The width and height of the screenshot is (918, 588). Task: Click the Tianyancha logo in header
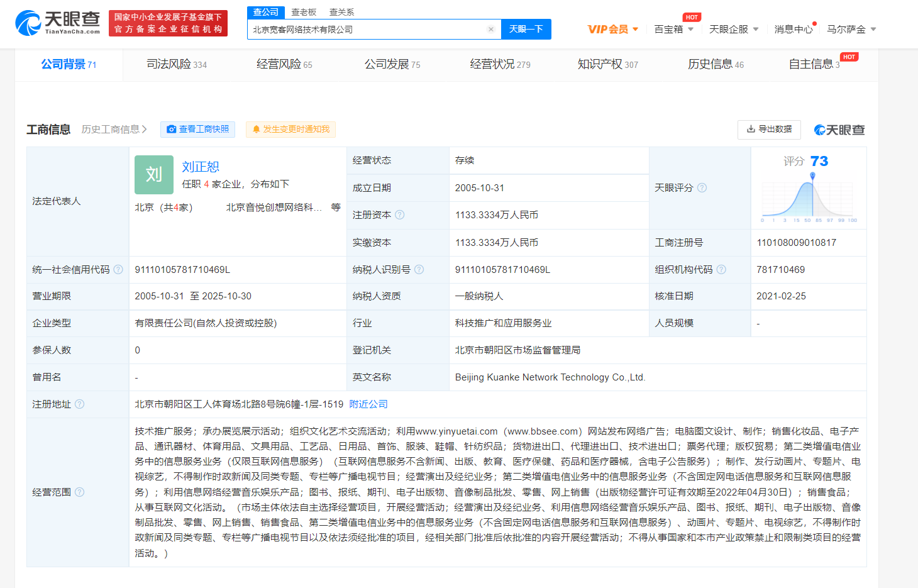58,23
